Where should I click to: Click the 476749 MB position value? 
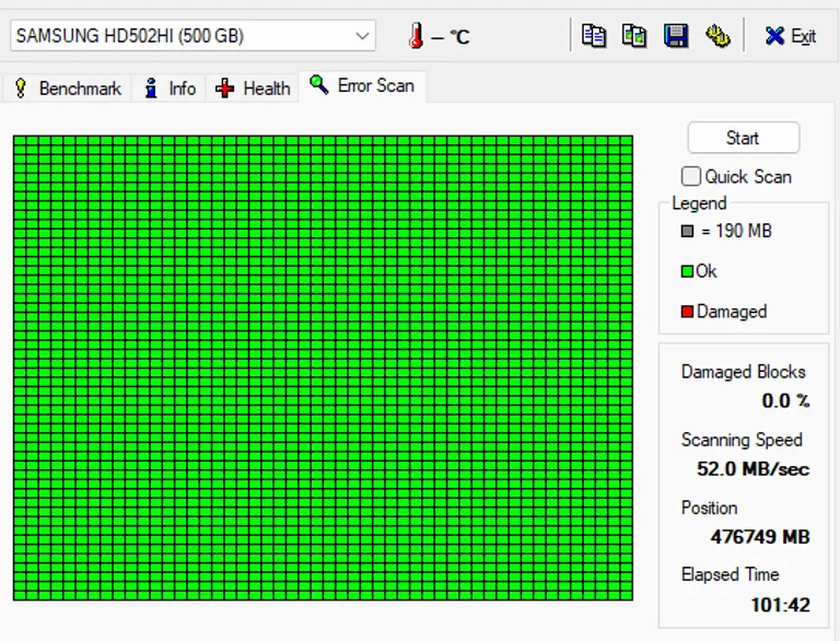point(760,537)
